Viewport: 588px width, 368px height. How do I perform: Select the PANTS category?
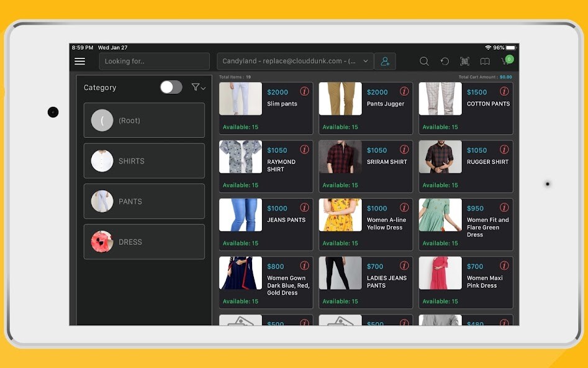(x=145, y=201)
